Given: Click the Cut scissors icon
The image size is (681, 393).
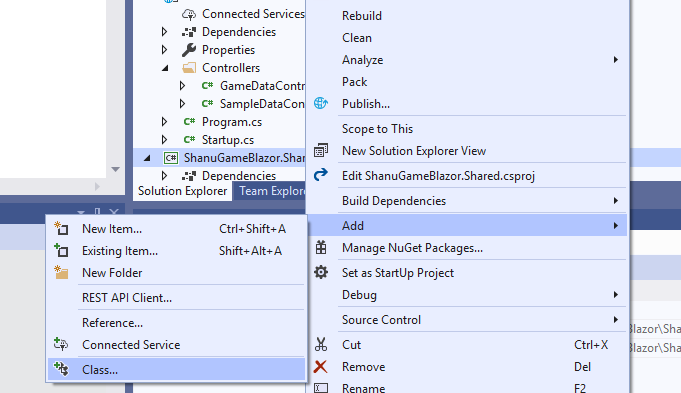Looking at the screenshot, I should click(x=321, y=344).
